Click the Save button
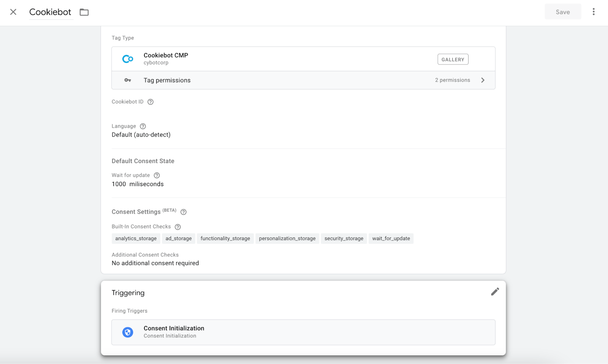This screenshot has height=364, width=608. [563, 12]
